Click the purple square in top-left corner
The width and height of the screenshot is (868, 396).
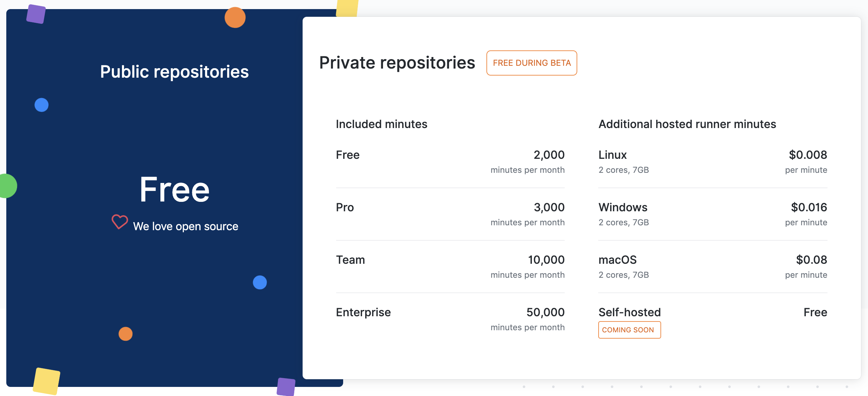pos(36,14)
